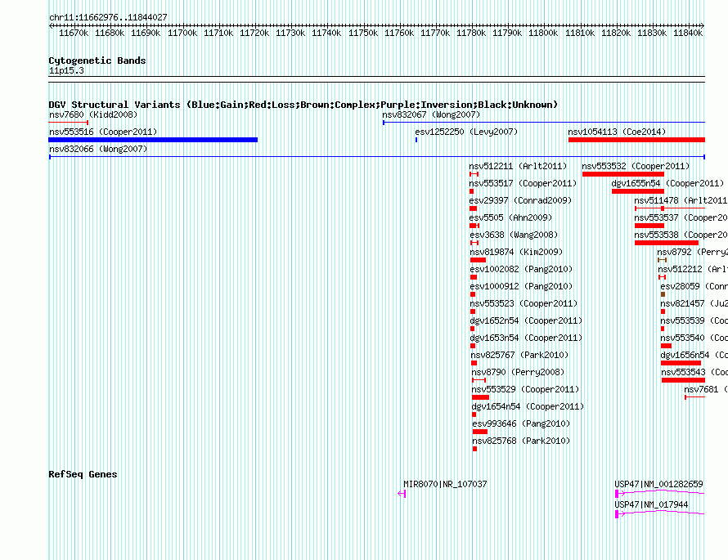The height and width of the screenshot is (560, 728).
Task: Select the nsv512212 variant label
Action: 693,269
